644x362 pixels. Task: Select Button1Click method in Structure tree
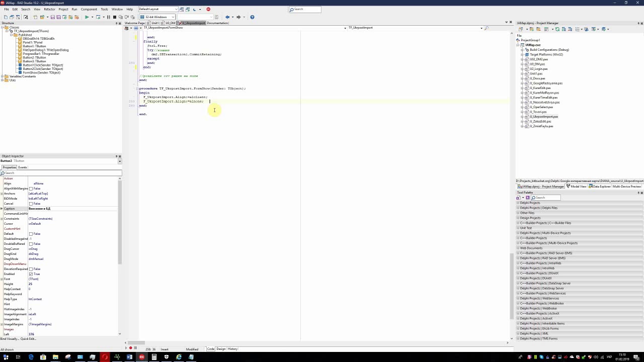(x=43, y=65)
